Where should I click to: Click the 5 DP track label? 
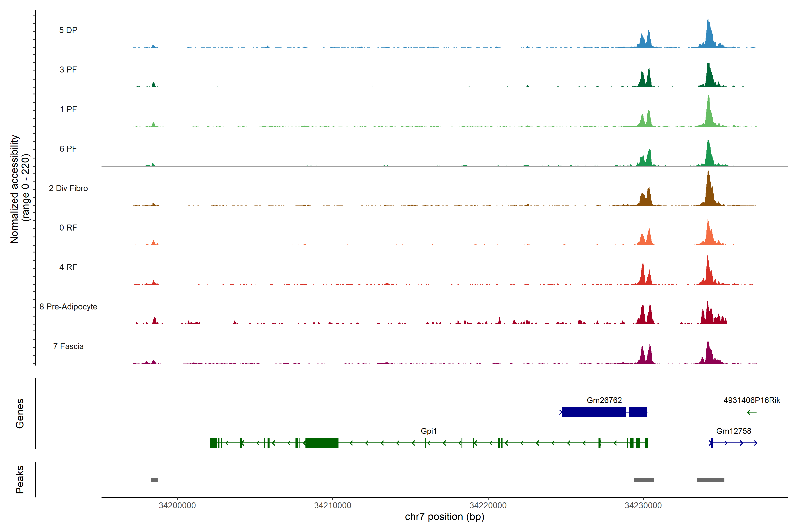(x=68, y=30)
